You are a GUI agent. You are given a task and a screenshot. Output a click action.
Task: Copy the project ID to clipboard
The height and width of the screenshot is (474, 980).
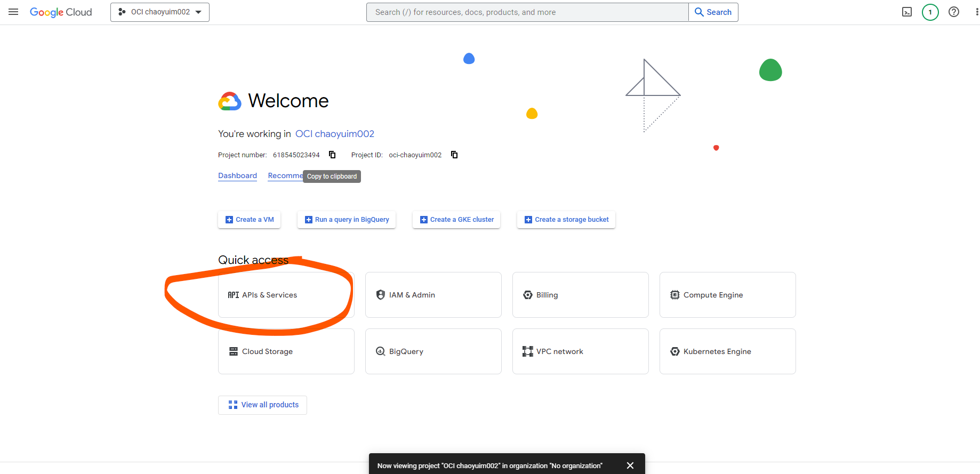pos(454,155)
